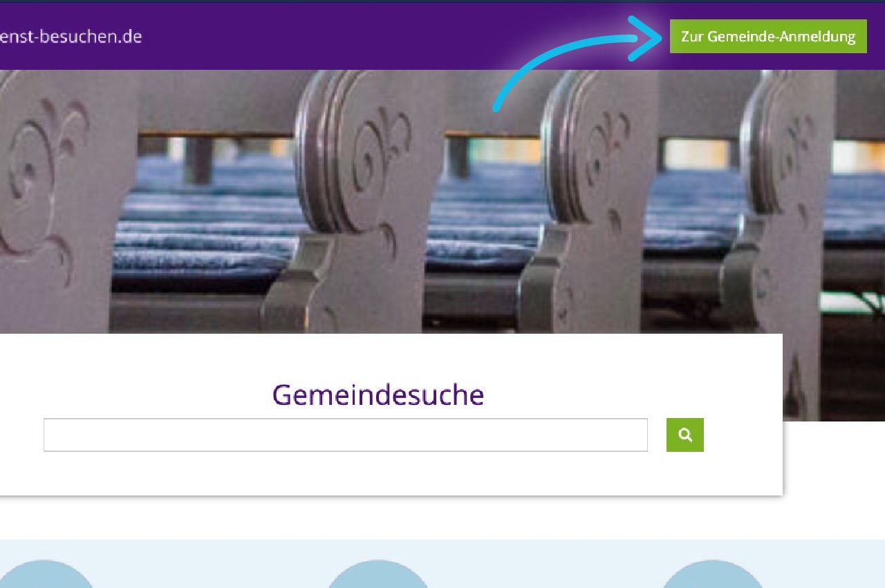The height and width of the screenshot is (588, 885).
Task: Open the Zur Gemeinde-Anmeldung button
Action: click(768, 37)
